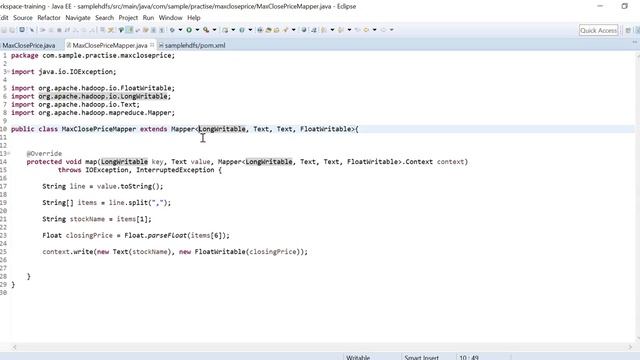This screenshot has height=360, width=640.
Task: Click the 10 : 49 cursor position
Action: [x=469, y=357]
